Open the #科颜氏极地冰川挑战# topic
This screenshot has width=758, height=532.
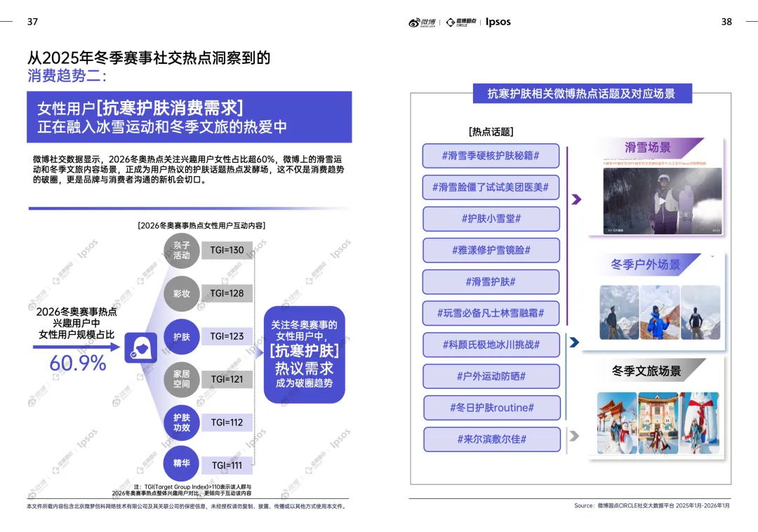click(x=491, y=345)
